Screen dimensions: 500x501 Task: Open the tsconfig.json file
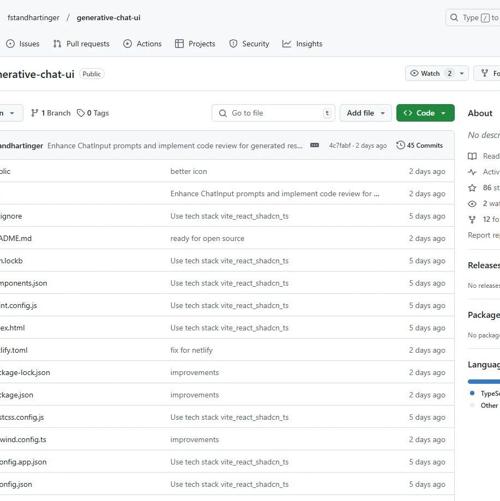pyautogui.click(x=16, y=484)
